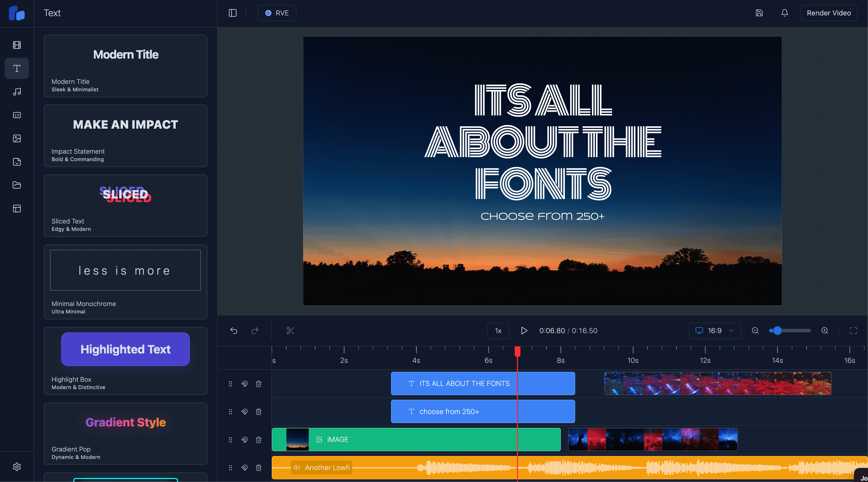
Task: Toggle snap magnet on the IMAGE track
Action: click(245, 440)
